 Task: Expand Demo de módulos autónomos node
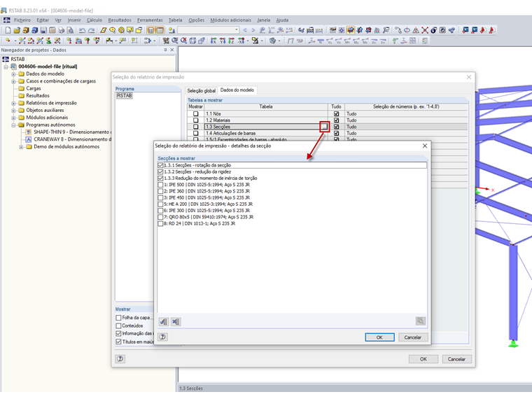21,147
